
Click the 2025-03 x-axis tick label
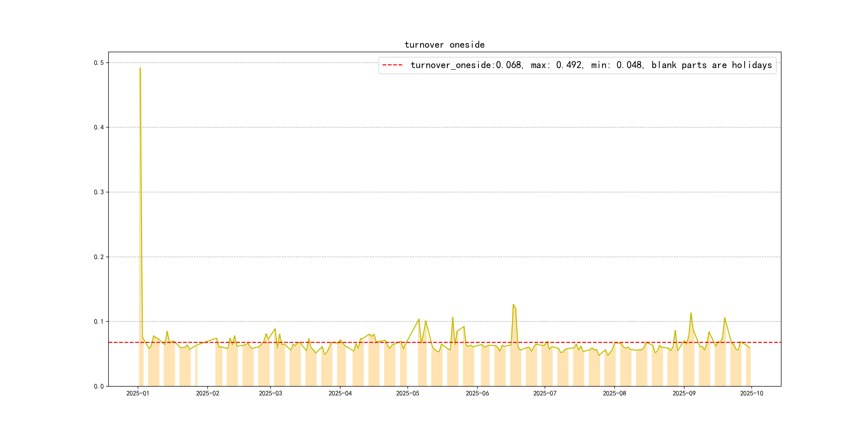pos(270,393)
